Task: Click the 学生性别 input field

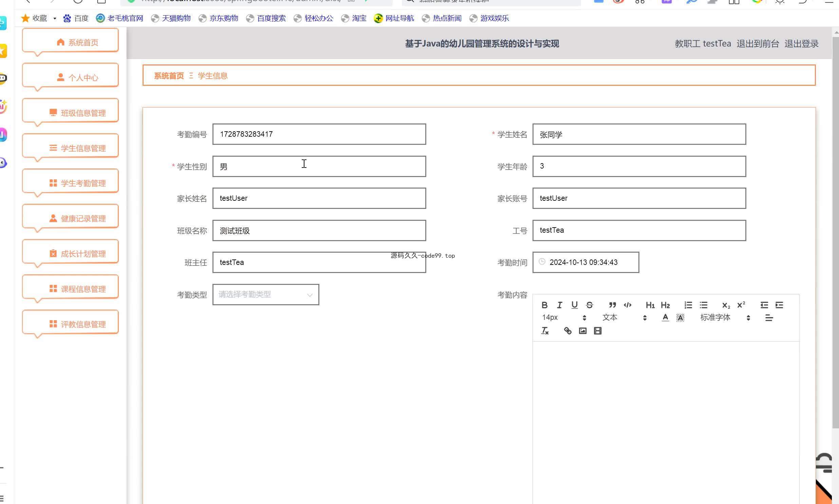Action: [x=319, y=167]
